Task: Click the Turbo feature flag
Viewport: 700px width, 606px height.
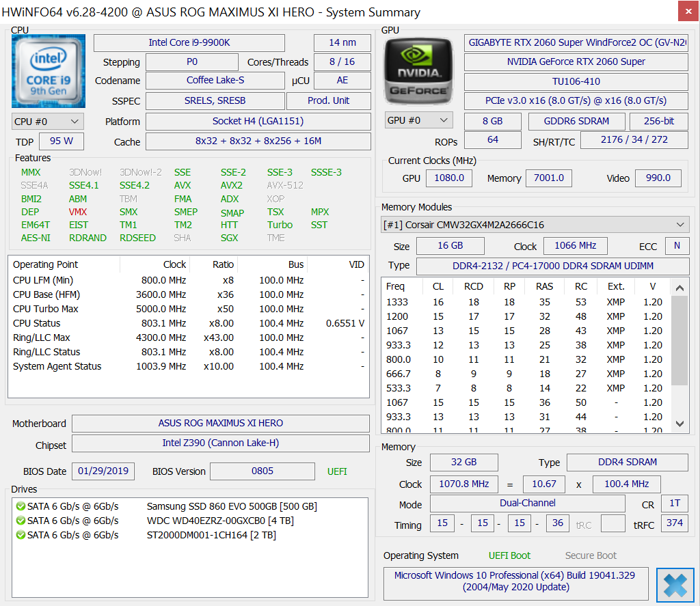Action: (280, 225)
